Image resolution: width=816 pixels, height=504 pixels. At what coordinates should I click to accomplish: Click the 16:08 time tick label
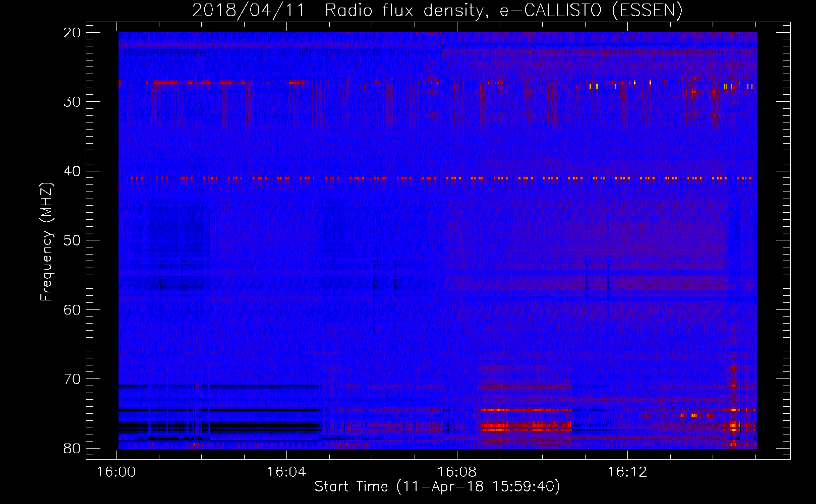[457, 472]
